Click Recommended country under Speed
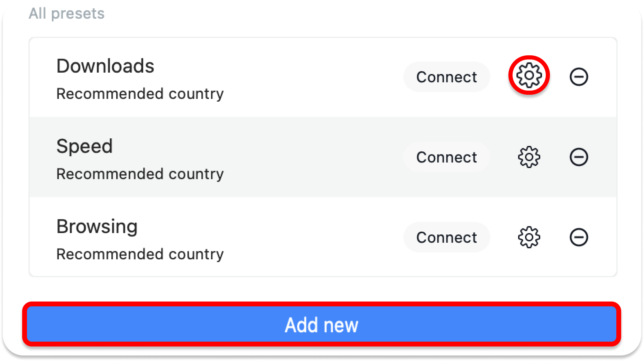The image size is (644, 361). coord(140,174)
